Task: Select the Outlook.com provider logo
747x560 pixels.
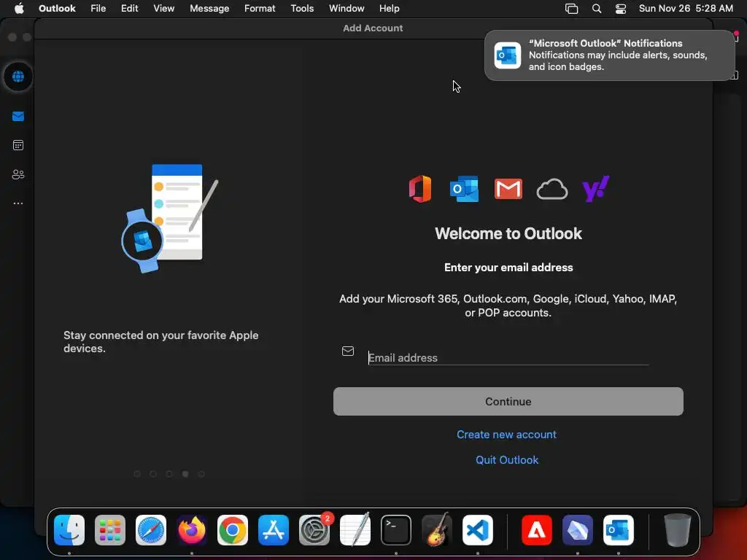Action: coord(464,189)
